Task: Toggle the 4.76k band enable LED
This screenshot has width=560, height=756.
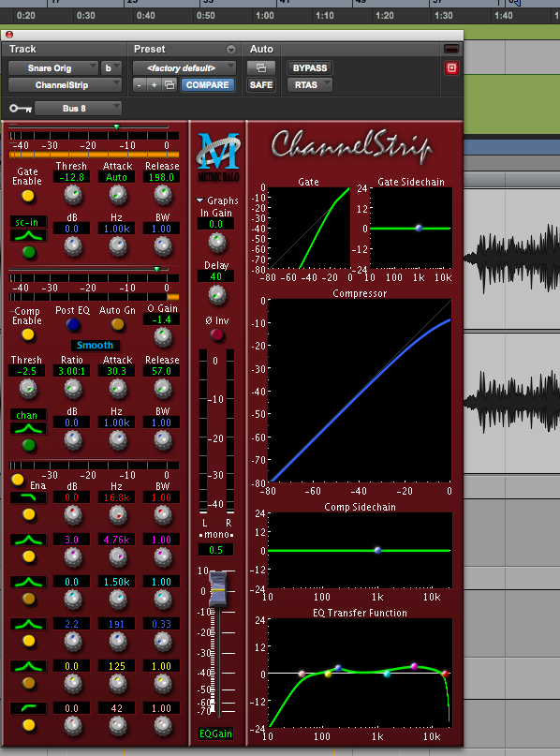Action: pyautogui.click(x=29, y=556)
